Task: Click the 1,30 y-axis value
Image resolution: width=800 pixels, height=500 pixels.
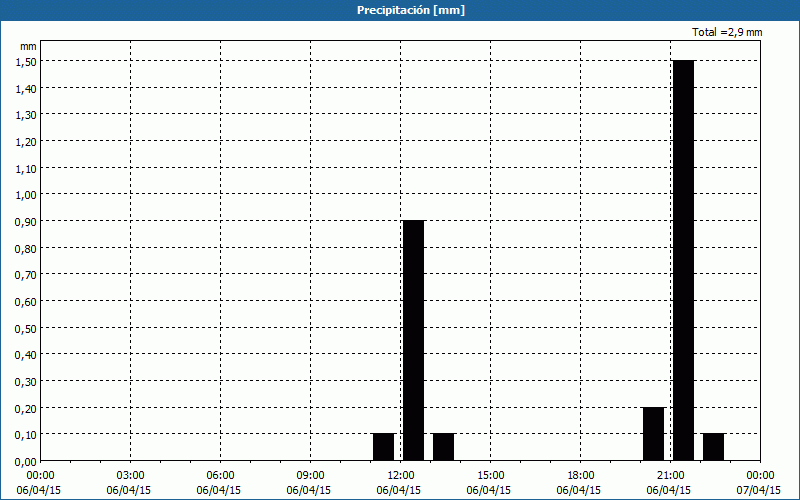Action: [x=26, y=115]
